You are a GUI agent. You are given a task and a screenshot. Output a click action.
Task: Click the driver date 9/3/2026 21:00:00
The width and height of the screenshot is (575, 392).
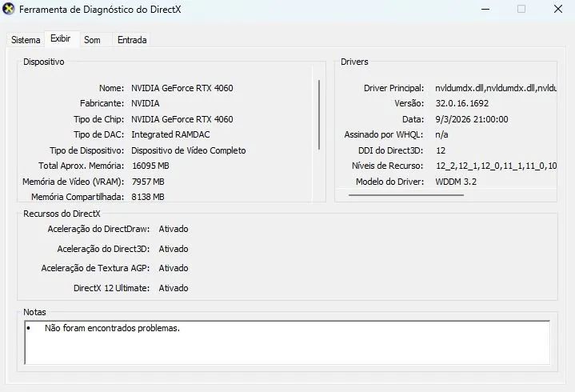click(x=472, y=119)
